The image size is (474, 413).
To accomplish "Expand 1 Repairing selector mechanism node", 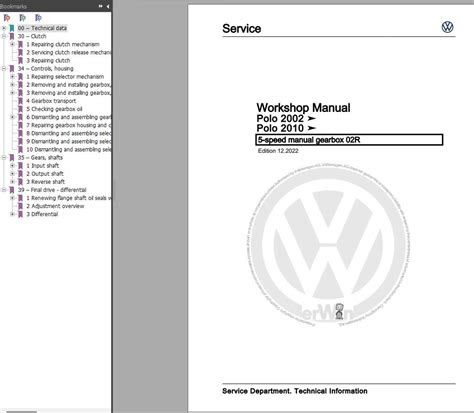I will pos(12,77).
